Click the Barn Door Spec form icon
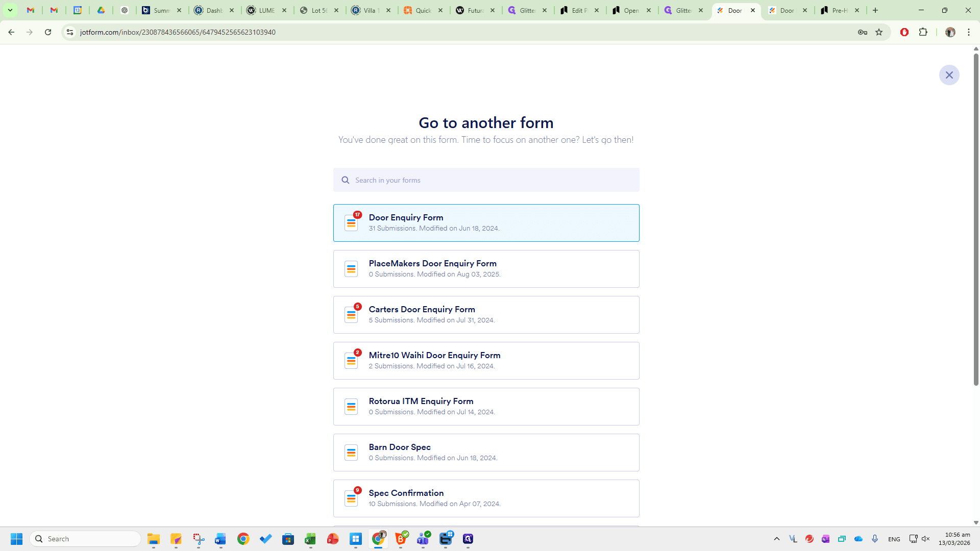The image size is (980, 551). pos(351,453)
